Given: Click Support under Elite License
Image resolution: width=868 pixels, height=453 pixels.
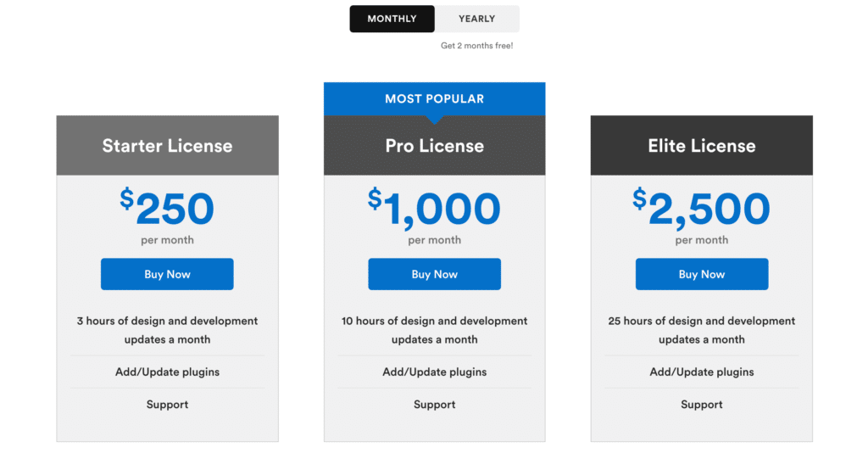Looking at the screenshot, I should click(701, 405).
